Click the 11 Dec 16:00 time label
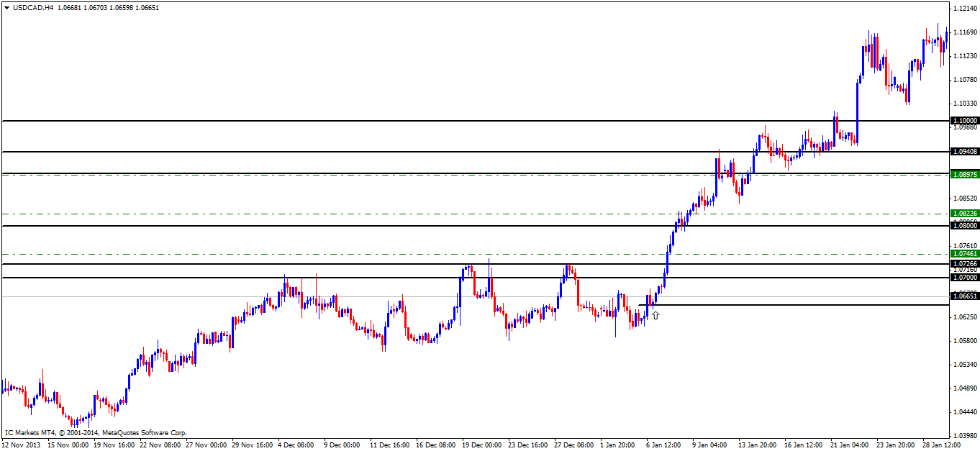 pyautogui.click(x=389, y=445)
